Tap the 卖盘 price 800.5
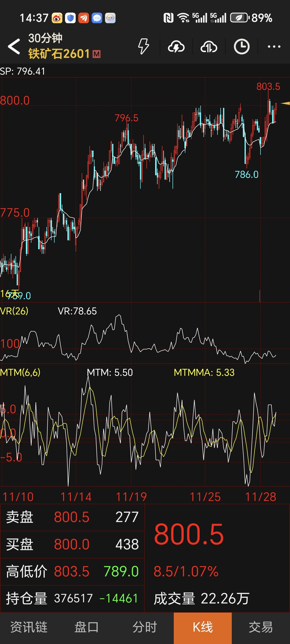290x644 pixels. 72,517
